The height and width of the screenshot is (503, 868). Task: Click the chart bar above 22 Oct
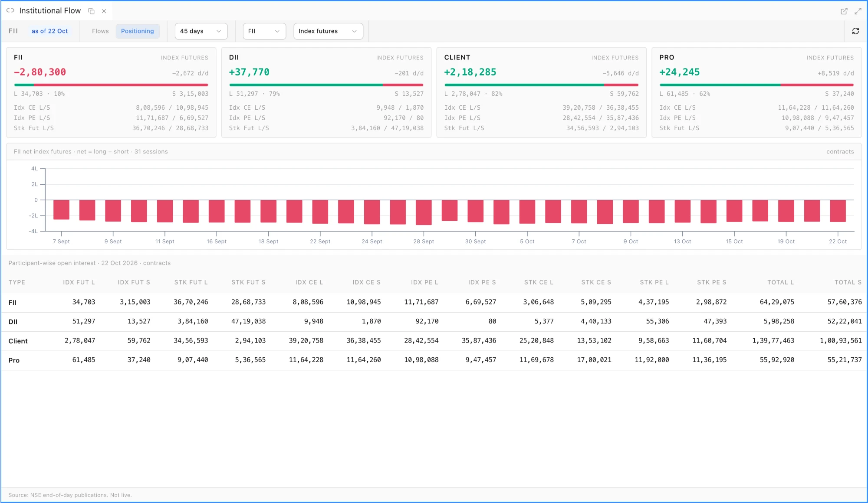(x=838, y=211)
